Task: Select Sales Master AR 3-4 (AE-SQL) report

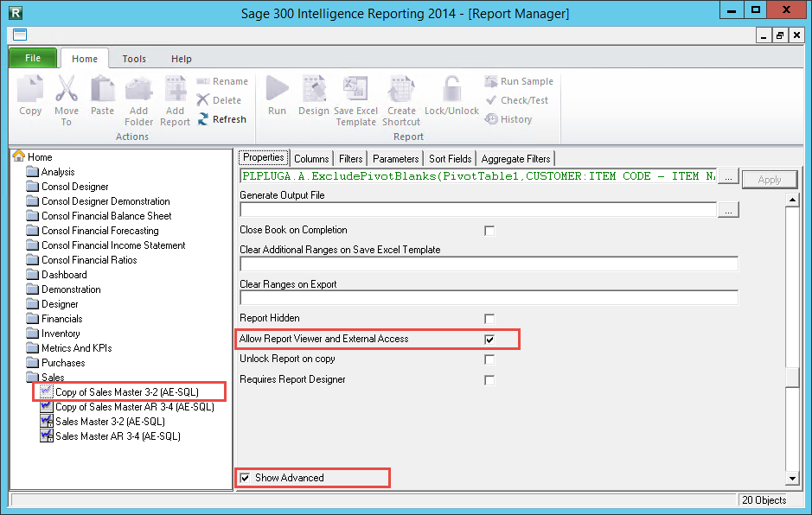Action: [x=118, y=436]
